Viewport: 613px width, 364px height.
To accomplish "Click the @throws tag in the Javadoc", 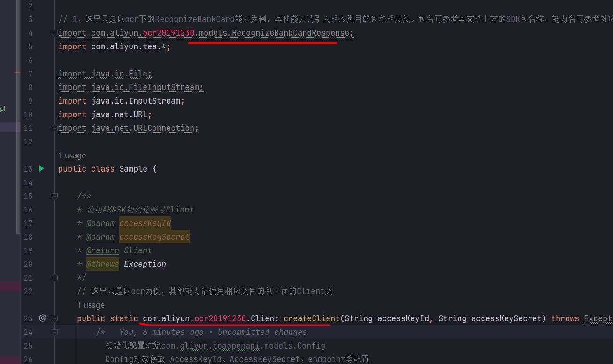I will (102, 264).
